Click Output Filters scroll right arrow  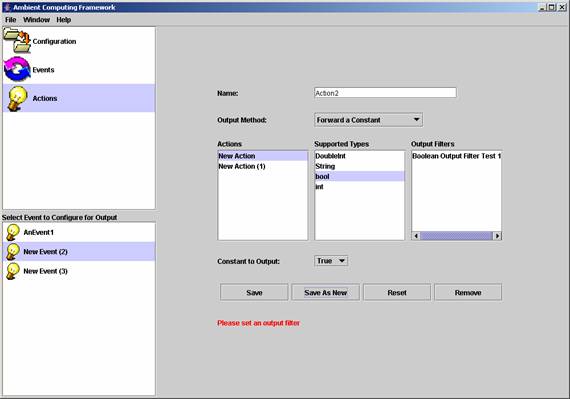pyautogui.click(x=497, y=236)
